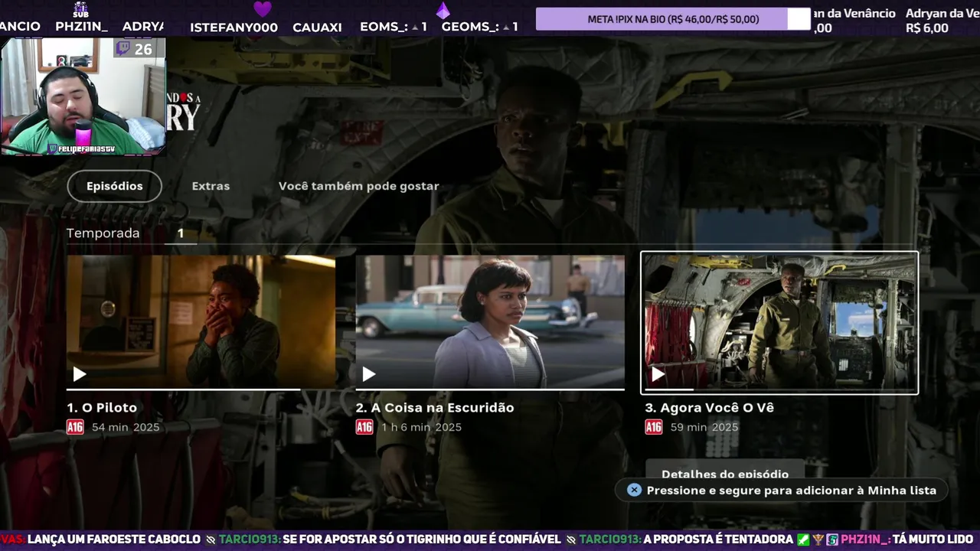This screenshot has height=551, width=980.
Task: Play episode 3 using its play icon
Action: [x=658, y=374]
